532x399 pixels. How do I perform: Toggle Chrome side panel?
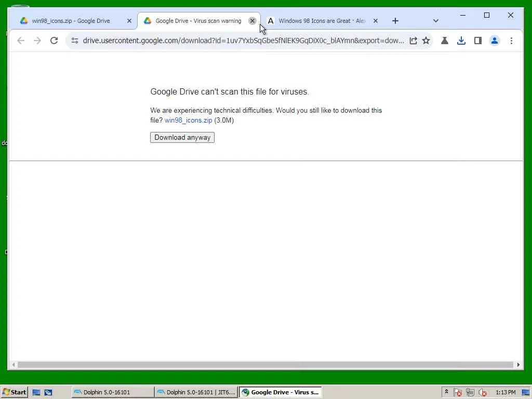point(478,41)
